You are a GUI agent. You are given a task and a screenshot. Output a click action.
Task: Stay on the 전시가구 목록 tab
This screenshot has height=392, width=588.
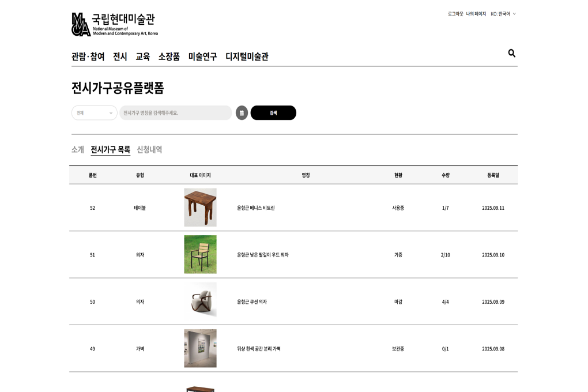(x=110, y=149)
